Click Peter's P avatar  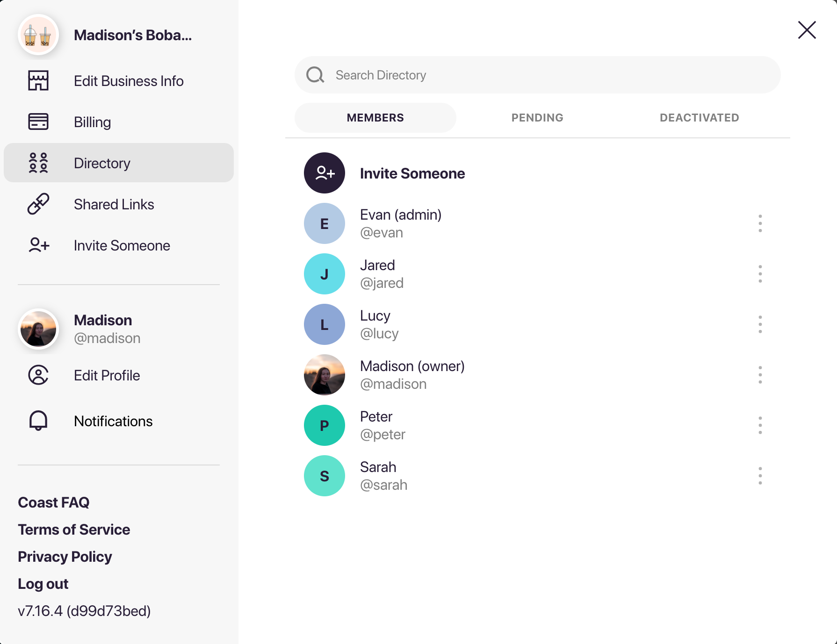pos(325,425)
